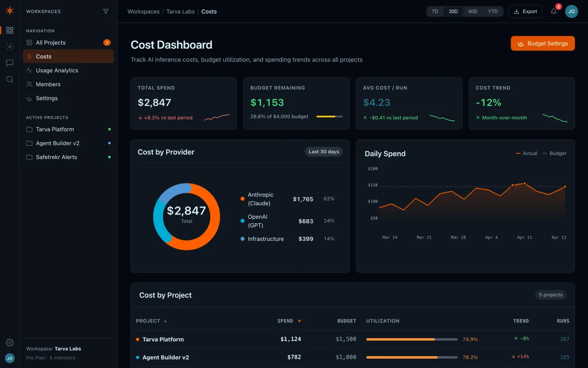588x368 pixels.
Task: Click the BUDGET column header
Action: point(347,321)
